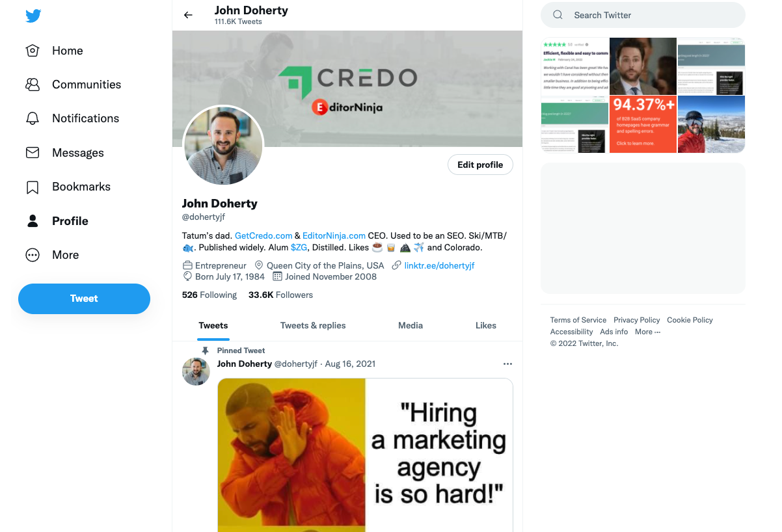Open the $ZG cashtag link
Screen dimensions: 782x532
299,247
